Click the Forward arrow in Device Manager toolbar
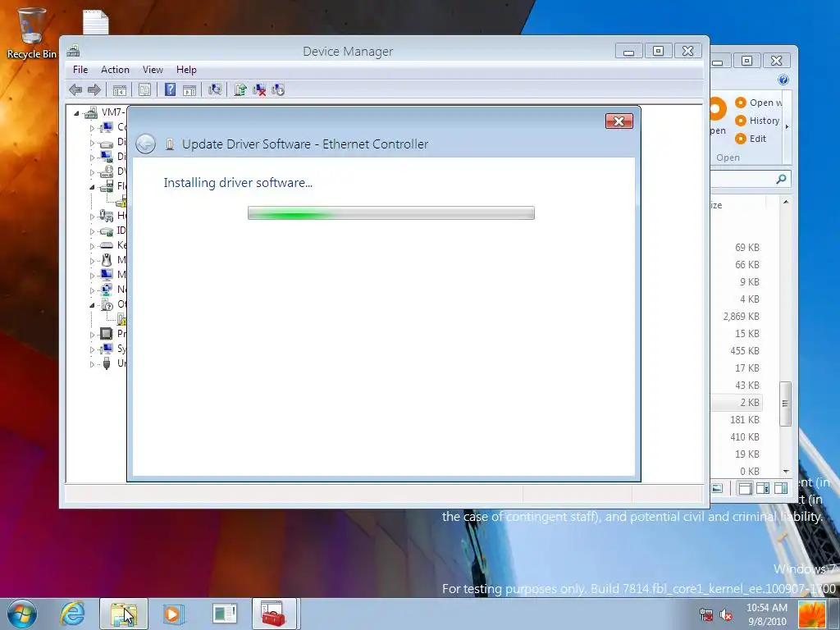Viewport: 840px width, 630px height. (x=94, y=90)
